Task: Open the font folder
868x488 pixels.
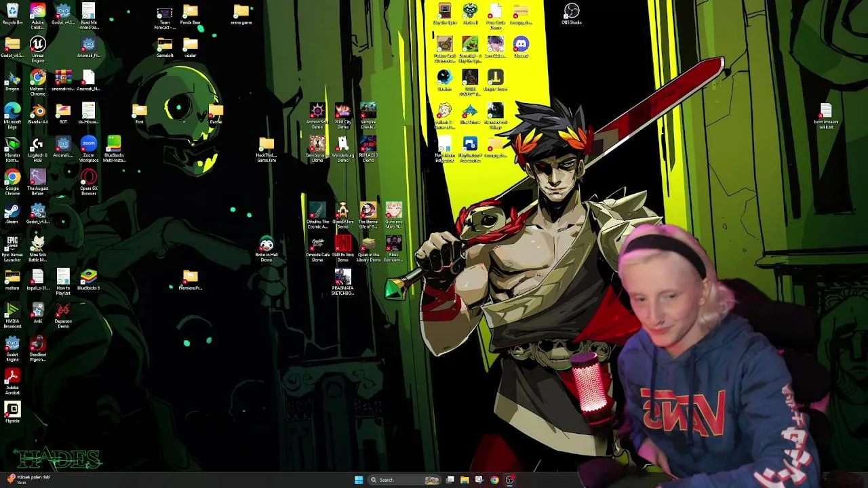Action: click(140, 113)
